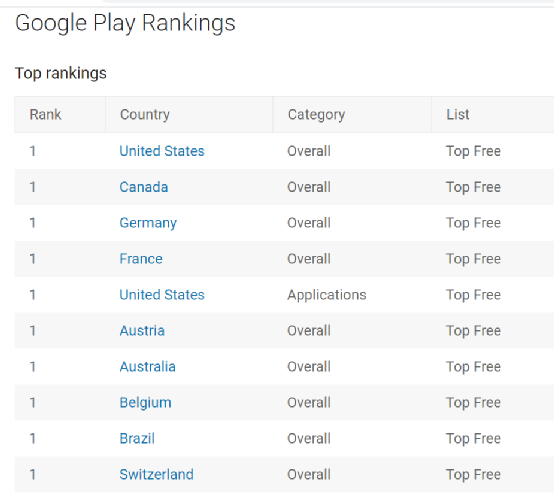
Task: Click the Category column header
Action: click(317, 114)
